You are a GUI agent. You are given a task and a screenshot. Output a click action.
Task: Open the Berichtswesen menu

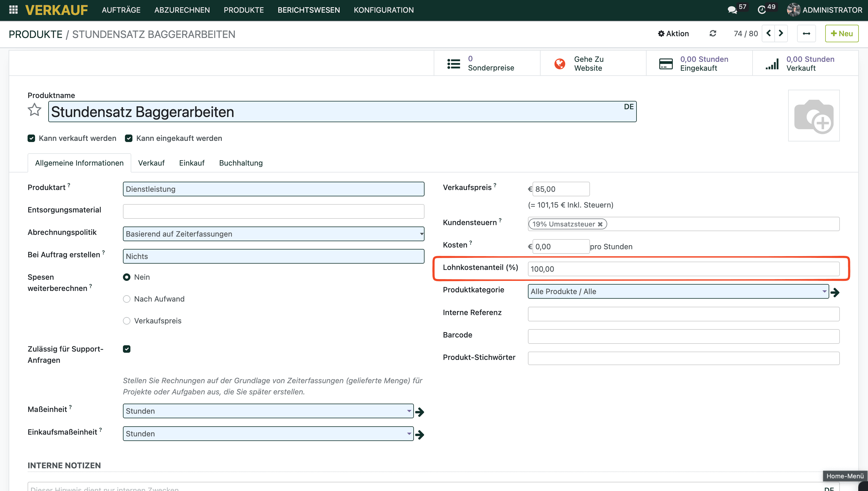(x=309, y=10)
